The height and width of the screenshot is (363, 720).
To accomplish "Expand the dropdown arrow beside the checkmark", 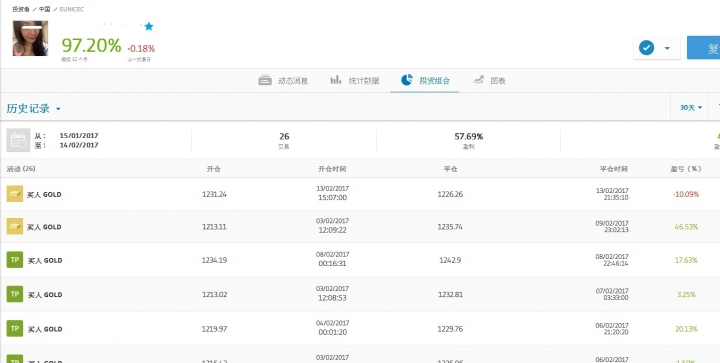I will tap(667, 48).
